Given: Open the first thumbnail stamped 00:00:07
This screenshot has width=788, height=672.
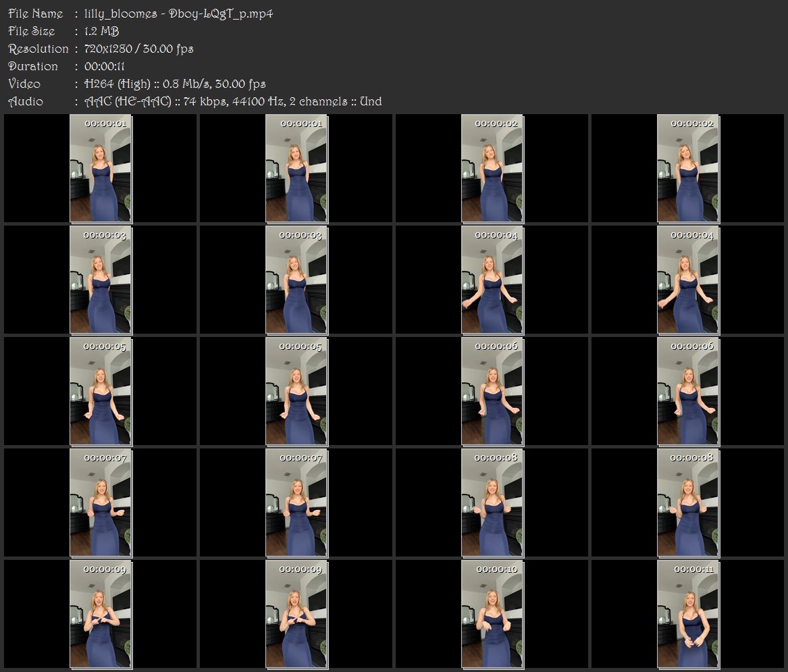Looking at the screenshot, I should click(x=101, y=502).
